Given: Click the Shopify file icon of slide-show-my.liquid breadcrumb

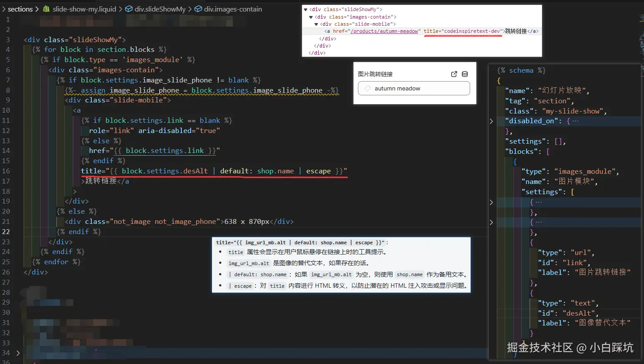Looking at the screenshot, I should (46, 9).
